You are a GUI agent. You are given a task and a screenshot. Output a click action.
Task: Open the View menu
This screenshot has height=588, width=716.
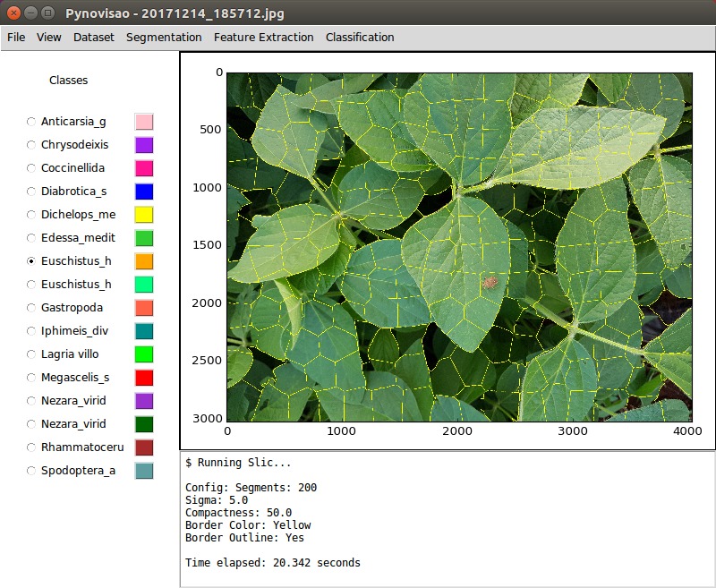coord(49,38)
